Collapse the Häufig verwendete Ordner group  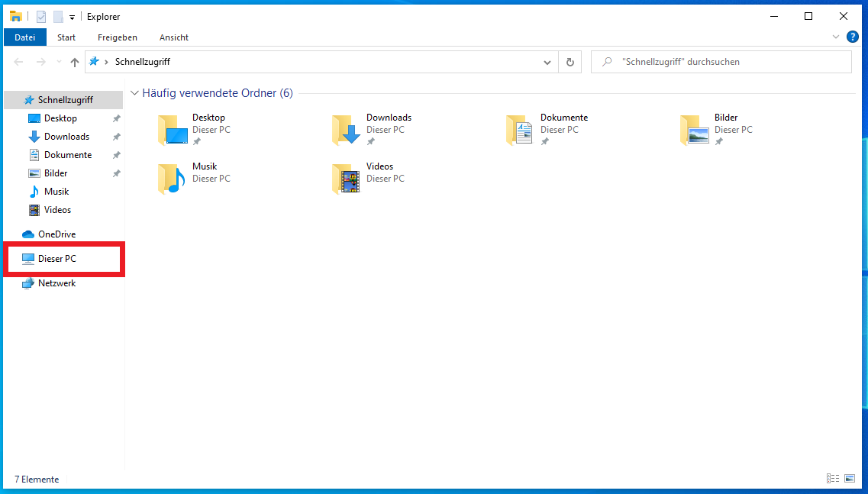coord(134,93)
